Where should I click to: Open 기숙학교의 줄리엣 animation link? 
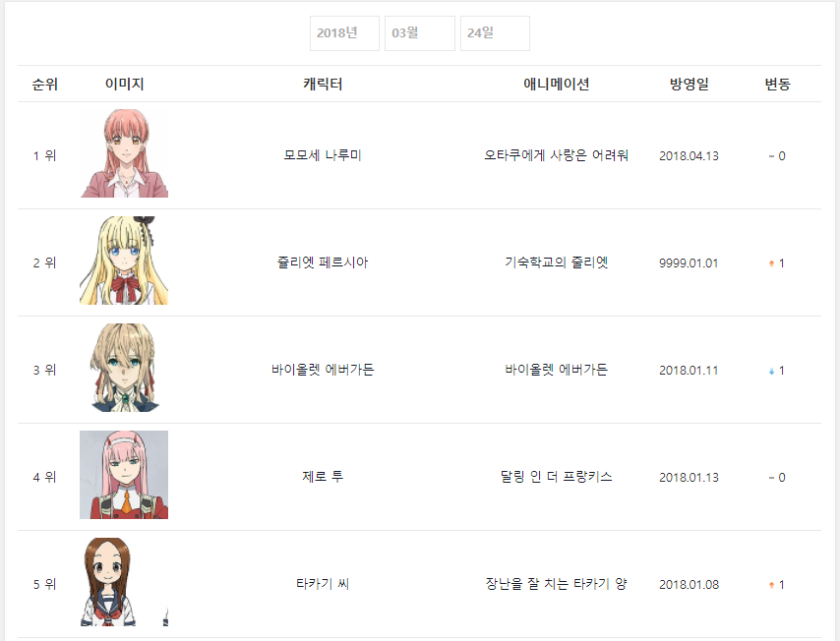[x=556, y=262]
